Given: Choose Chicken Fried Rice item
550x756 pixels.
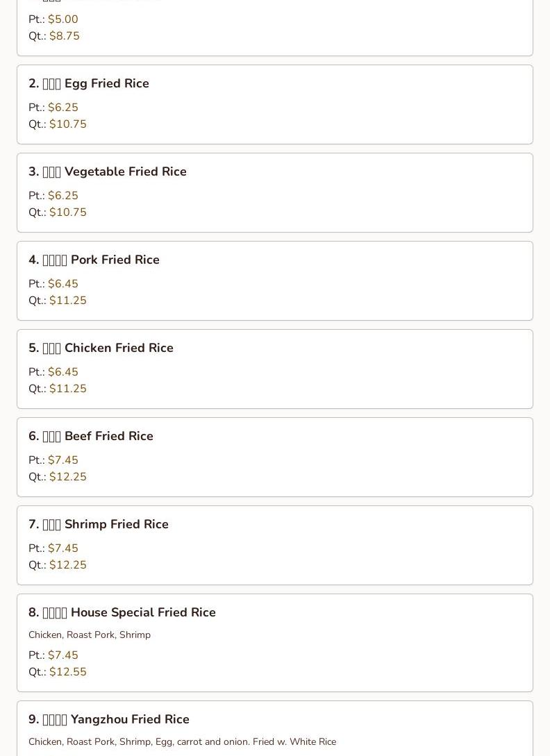Looking at the screenshot, I should point(275,369).
